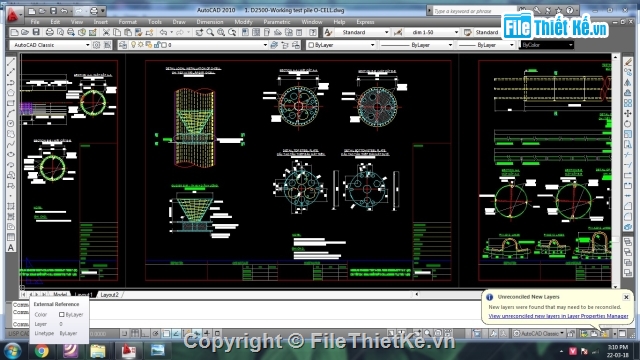Launch Chrome from the Windows taskbar
The width and height of the screenshot is (640, 360).
(41, 351)
